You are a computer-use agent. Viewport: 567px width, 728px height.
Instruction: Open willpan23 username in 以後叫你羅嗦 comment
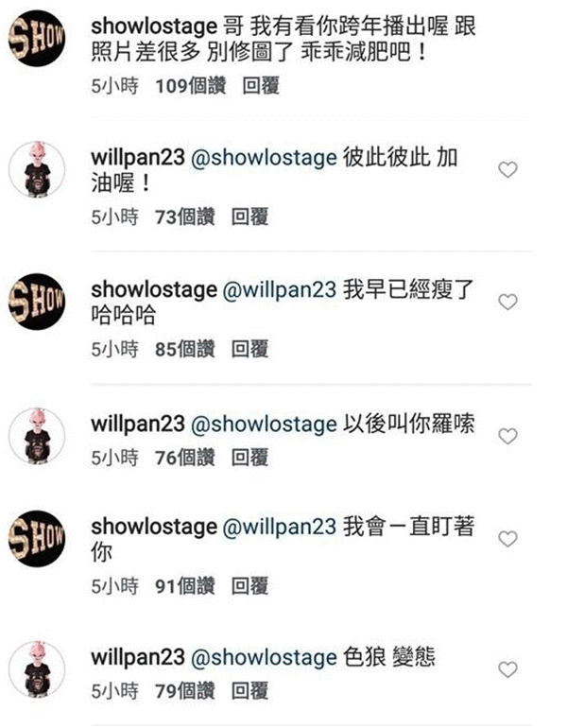tap(138, 424)
